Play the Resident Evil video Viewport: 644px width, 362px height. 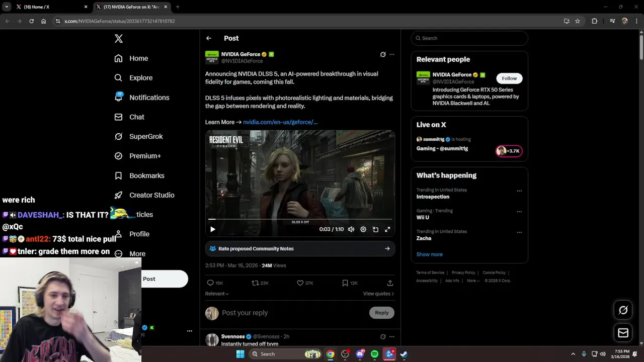click(x=212, y=229)
